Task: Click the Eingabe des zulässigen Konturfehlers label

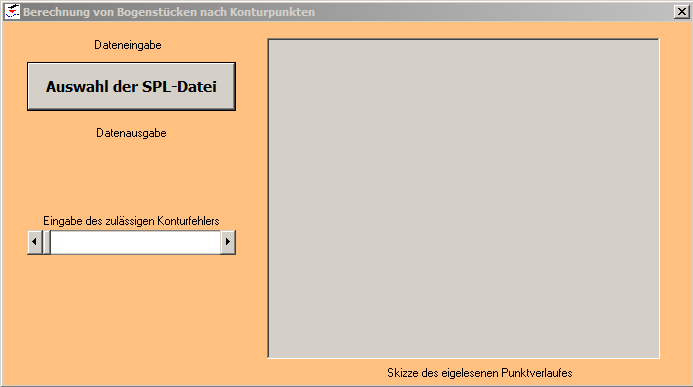Action: coord(131,221)
